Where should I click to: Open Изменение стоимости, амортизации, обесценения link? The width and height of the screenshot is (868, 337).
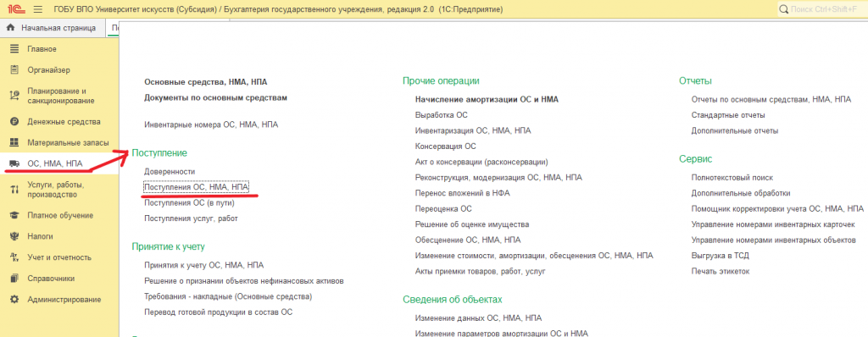coord(534,256)
